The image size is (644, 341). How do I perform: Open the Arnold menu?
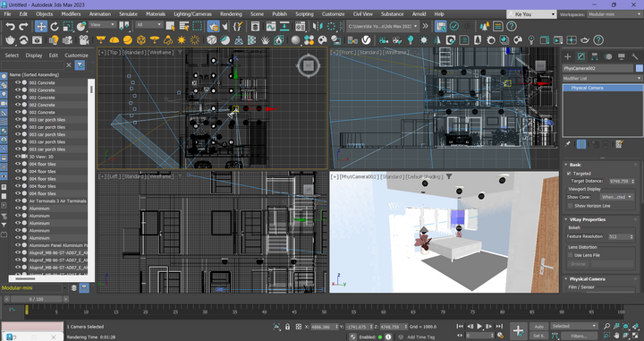[419, 14]
